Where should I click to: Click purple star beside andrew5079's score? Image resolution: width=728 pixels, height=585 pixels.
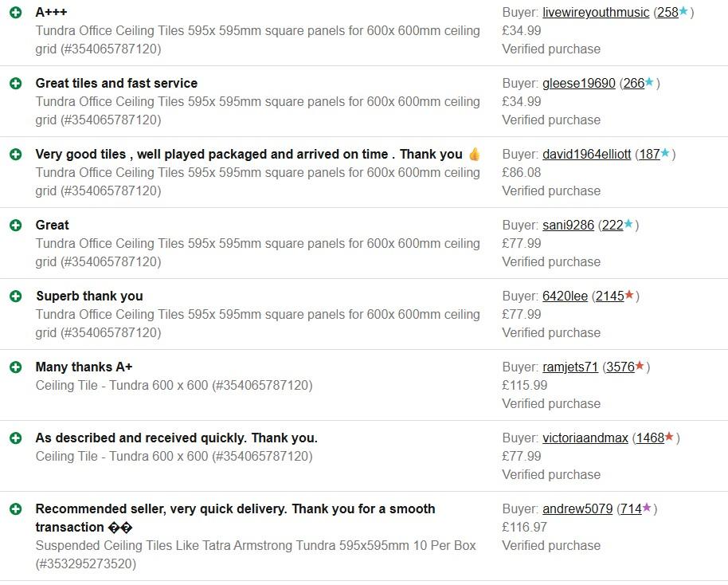pos(647,508)
